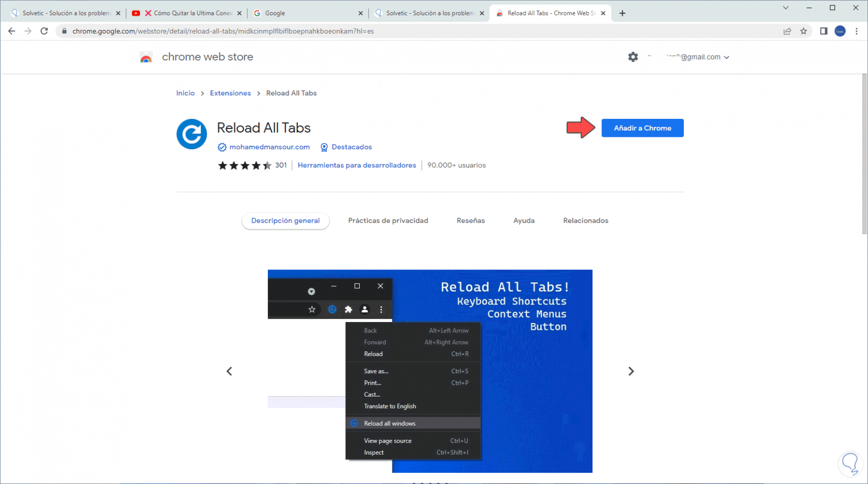Close the Reload All Tabs tab
This screenshot has width=868, height=484.
pyautogui.click(x=603, y=13)
